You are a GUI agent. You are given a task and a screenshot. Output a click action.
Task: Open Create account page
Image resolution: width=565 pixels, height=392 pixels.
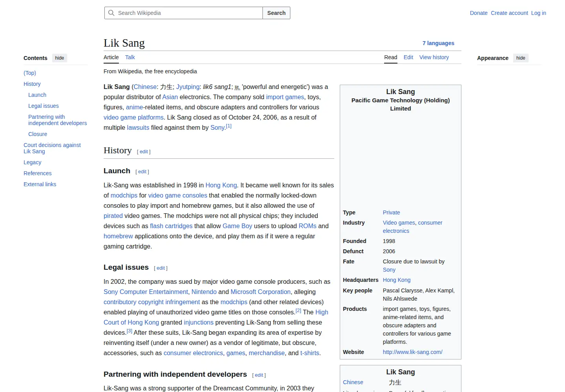pyautogui.click(x=509, y=13)
